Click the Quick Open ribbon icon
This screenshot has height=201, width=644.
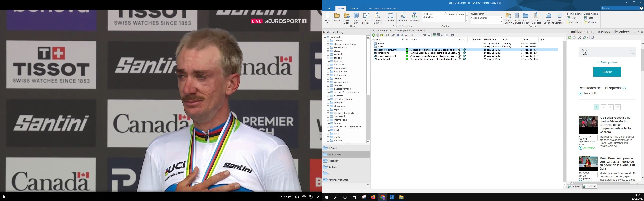(347, 18)
